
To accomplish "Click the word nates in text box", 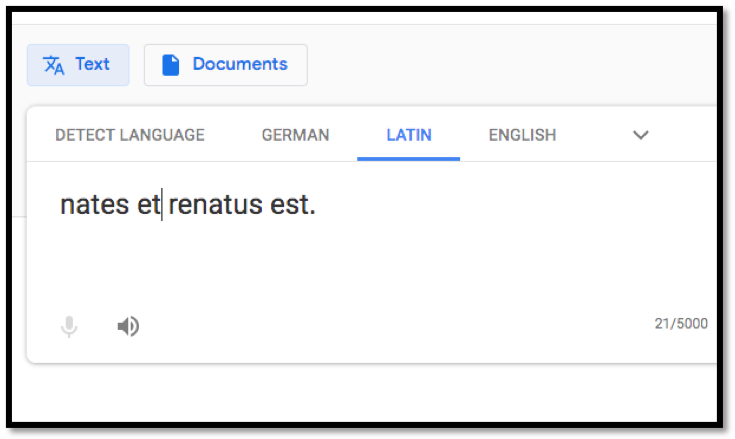I will click(95, 205).
